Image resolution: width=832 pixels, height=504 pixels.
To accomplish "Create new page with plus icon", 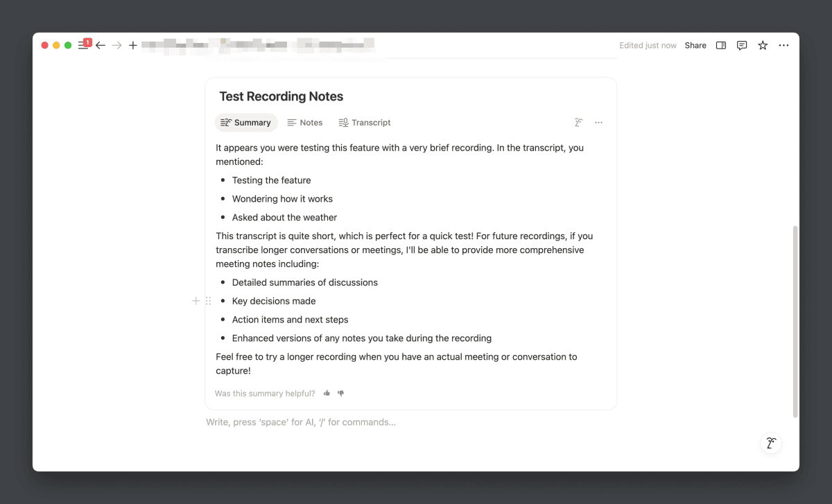I will pyautogui.click(x=133, y=46).
